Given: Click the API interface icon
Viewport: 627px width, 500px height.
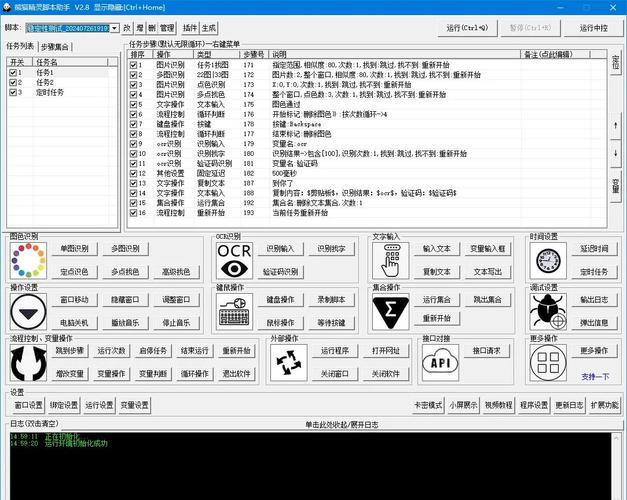Looking at the screenshot, I should [x=442, y=363].
